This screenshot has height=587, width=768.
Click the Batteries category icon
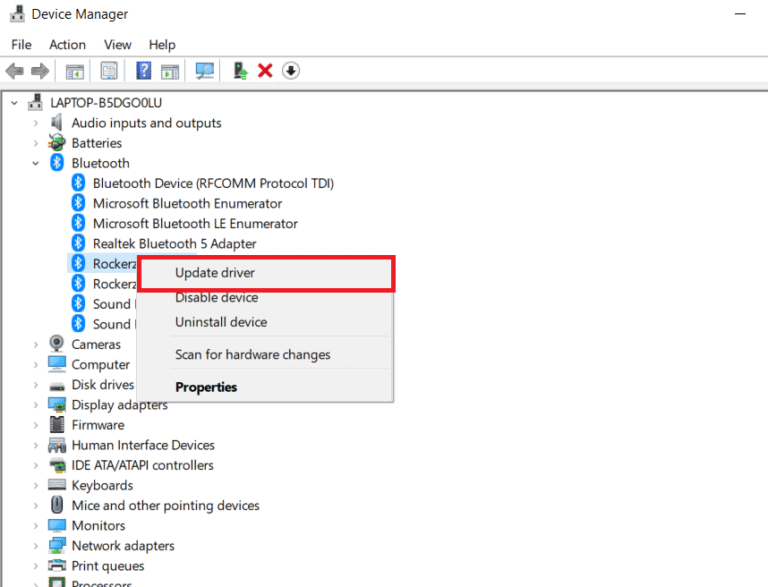(x=57, y=143)
